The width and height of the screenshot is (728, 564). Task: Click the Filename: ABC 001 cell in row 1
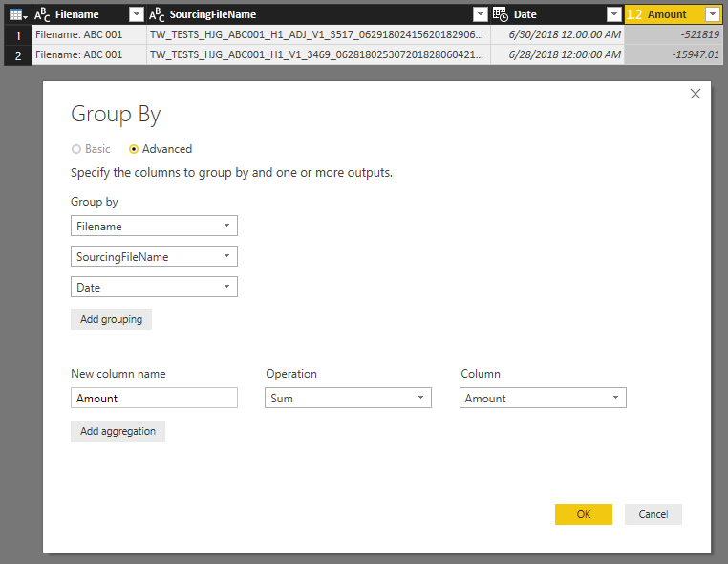point(89,34)
